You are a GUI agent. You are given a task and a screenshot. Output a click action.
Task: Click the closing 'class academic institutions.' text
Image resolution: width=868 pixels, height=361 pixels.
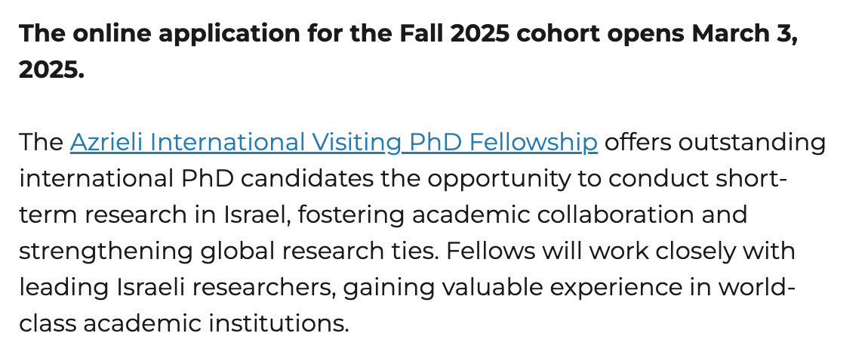coord(184,323)
